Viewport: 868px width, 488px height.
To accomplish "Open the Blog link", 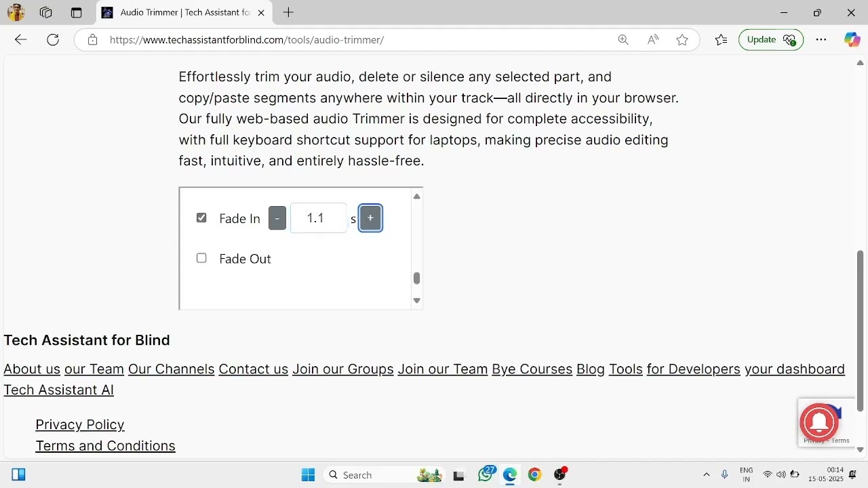I will [x=590, y=369].
